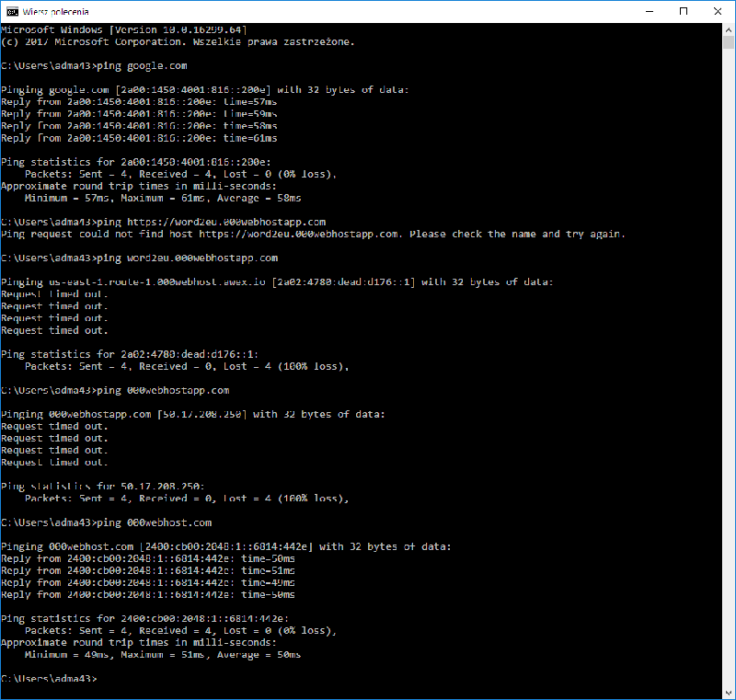Click the scrollbar down arrow
736x700 pixels.
(728, 692)
